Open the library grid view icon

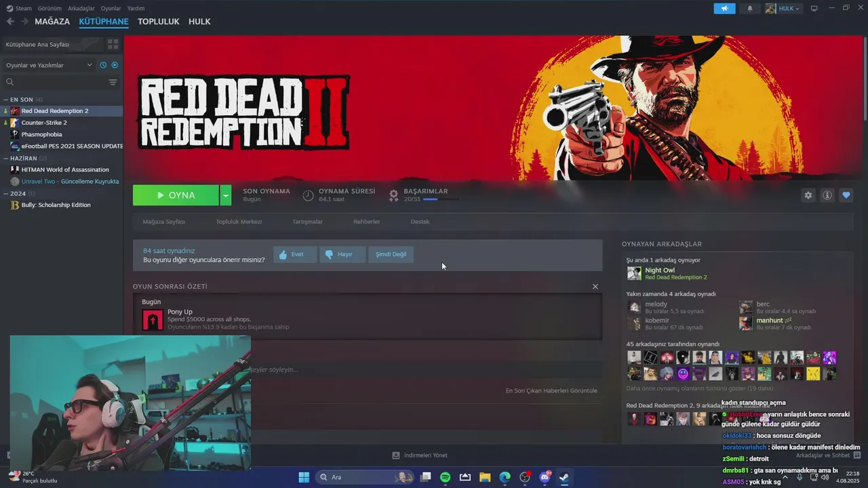coord(113,44)
